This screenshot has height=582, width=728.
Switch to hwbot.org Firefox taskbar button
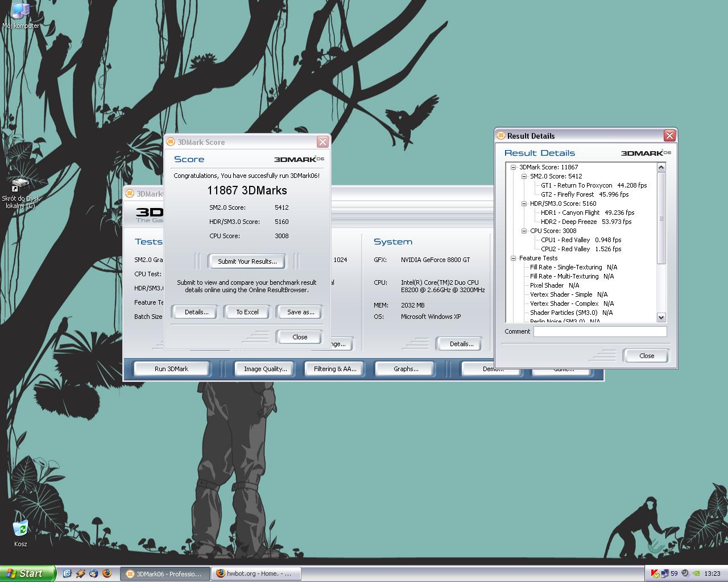point(256,574)
